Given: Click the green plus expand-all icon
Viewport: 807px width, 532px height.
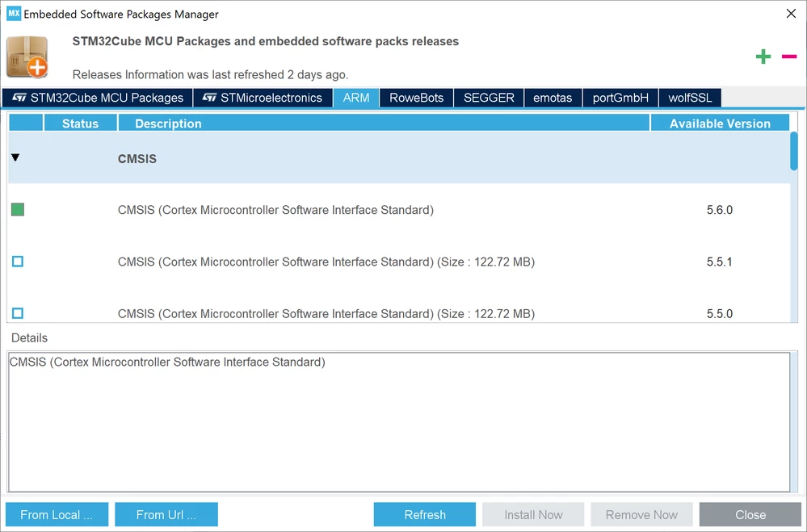Looking at the screenshot, I should click(x=763, y=57).
